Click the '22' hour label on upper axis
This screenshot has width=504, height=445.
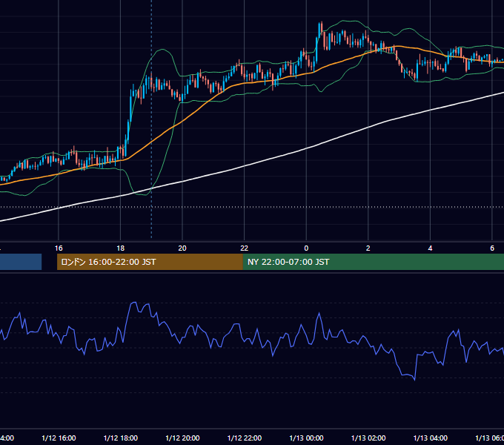[x=245, y=248]
